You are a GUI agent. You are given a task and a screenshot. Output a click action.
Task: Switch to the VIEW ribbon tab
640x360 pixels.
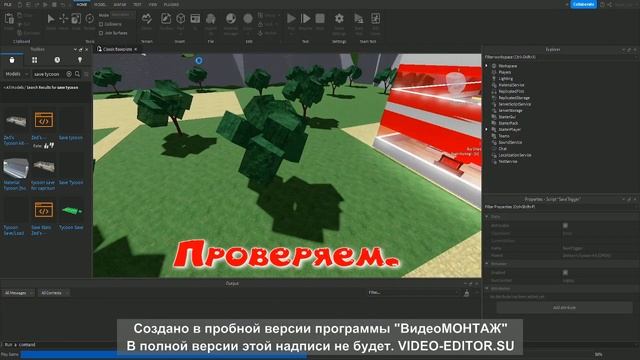[x=153, y=4]
